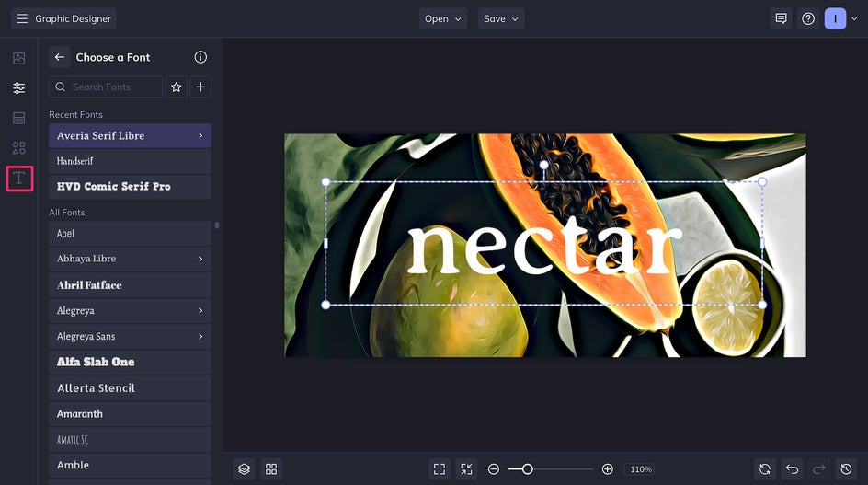Click the All Fonts heading
868x485 pixels.
[67, 213]
